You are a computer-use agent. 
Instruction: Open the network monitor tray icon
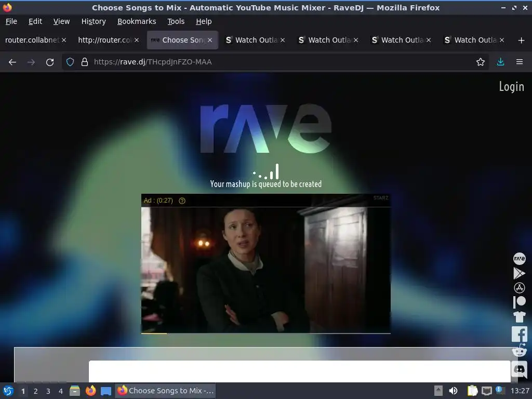point(486,391)
